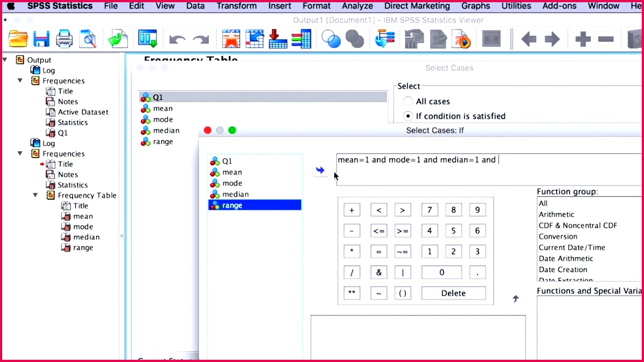
Task: Open the Transform menu
Action: pyautogui.click(x=236, y=6)
